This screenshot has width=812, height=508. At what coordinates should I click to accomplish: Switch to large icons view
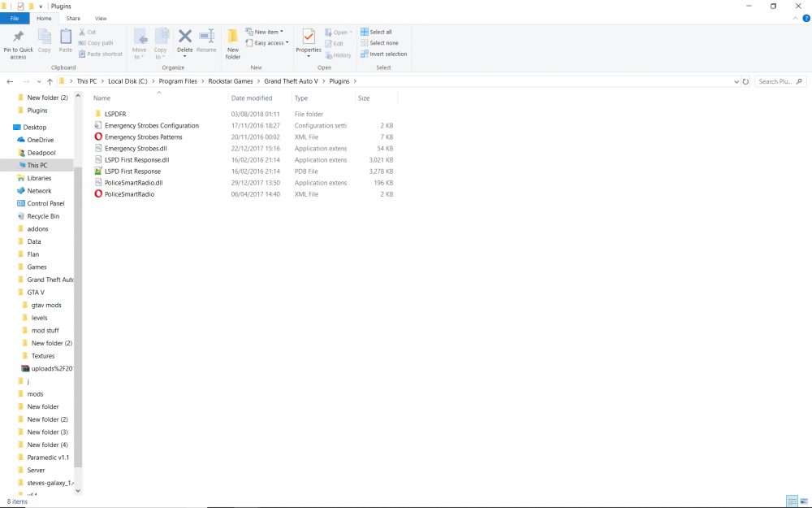804,501
